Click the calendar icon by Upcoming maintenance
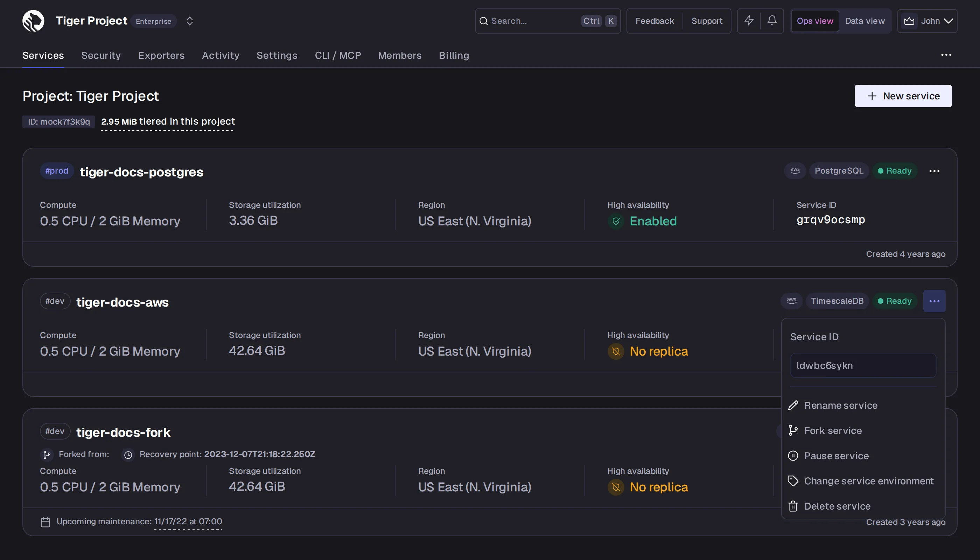Viewport: 980px width, 560px height. (45, 522)
